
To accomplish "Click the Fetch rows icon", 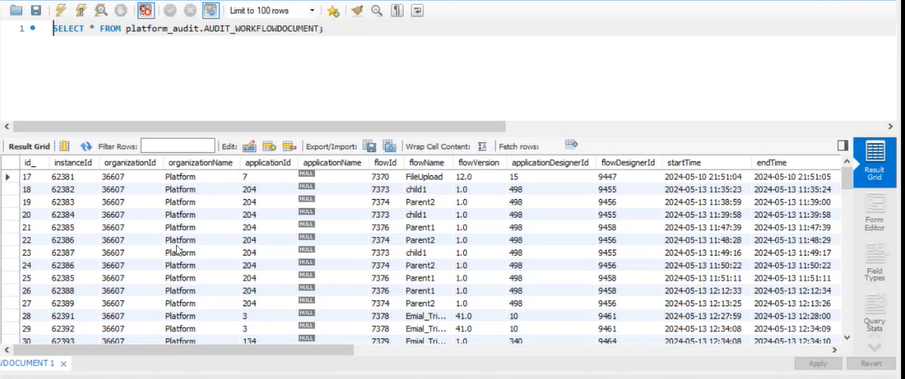I will [x=571, y=144].
